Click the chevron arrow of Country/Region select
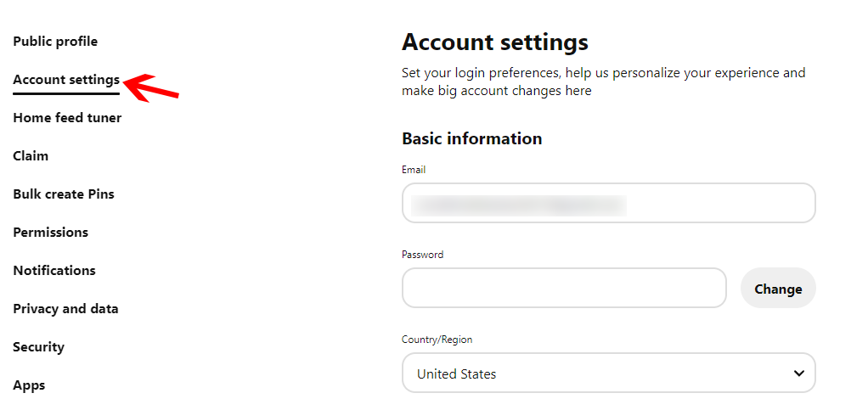The width and height of the screenshot is (868, 410). pyautogui.click(x=798, y=373)
